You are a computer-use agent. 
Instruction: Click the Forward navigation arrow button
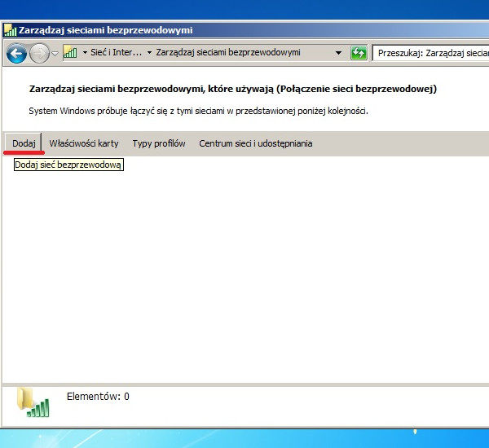pos(39,53)
